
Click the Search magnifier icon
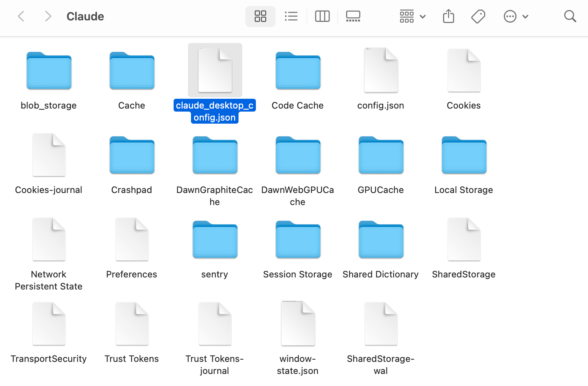[x=570, y=16]
